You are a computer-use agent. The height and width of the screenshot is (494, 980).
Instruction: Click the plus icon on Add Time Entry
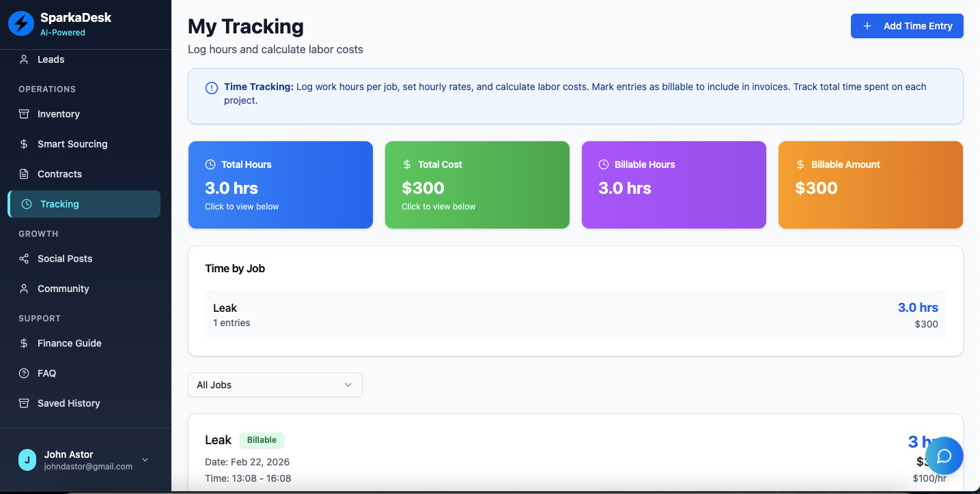point(867,26)
